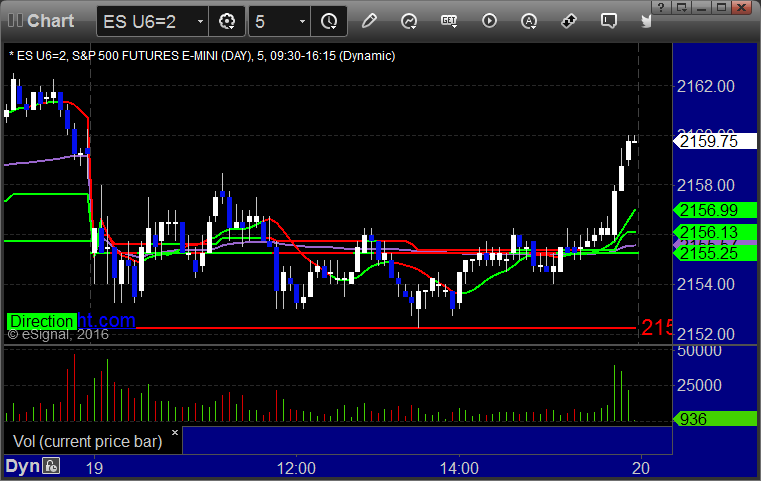Click the 12:00 time axis label

point(296,468)
